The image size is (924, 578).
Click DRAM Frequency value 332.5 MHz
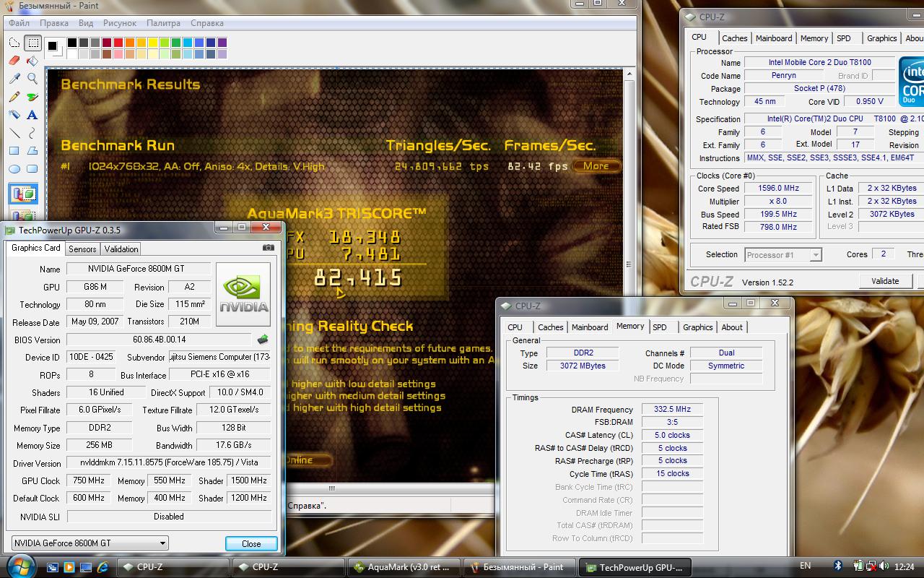click(x=672, y=409)
